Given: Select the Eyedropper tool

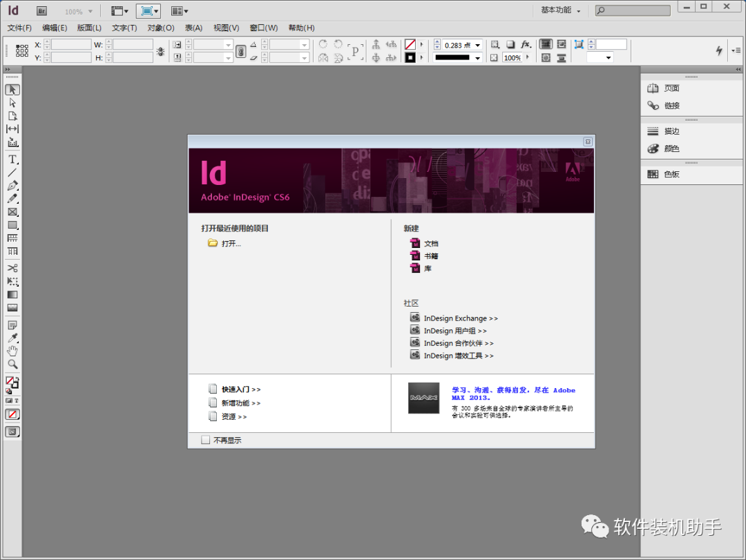Looking at the screenshot, I should 12,338.
